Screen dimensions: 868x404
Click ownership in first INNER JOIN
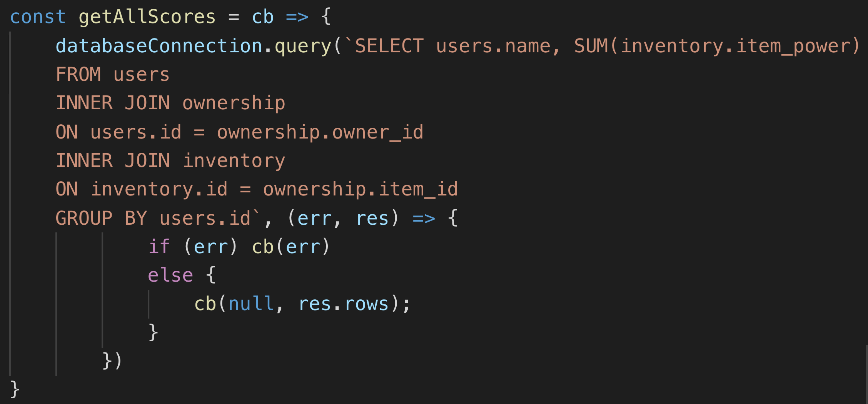[x=234, y=104]
